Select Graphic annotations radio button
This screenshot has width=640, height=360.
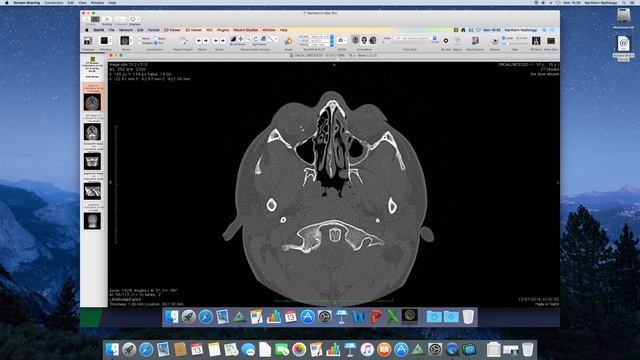(x=140, y=43)
